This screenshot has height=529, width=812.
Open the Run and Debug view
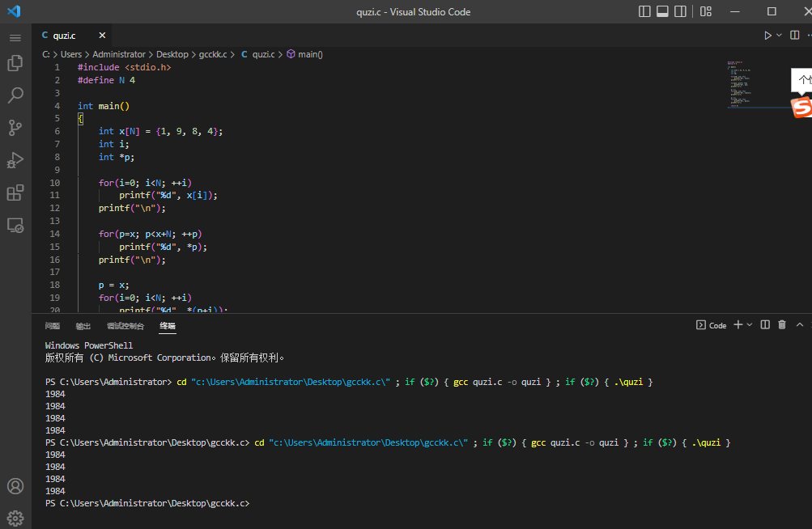[15, 160]
